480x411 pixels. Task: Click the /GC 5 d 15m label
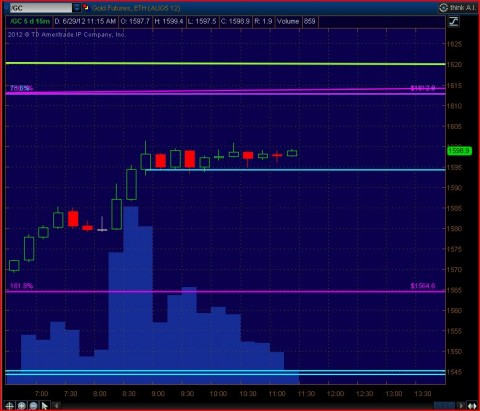click(x=30, y=21)
